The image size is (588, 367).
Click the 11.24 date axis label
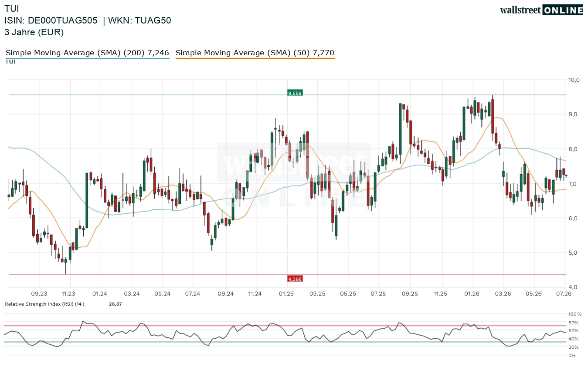tap(255, 294)
